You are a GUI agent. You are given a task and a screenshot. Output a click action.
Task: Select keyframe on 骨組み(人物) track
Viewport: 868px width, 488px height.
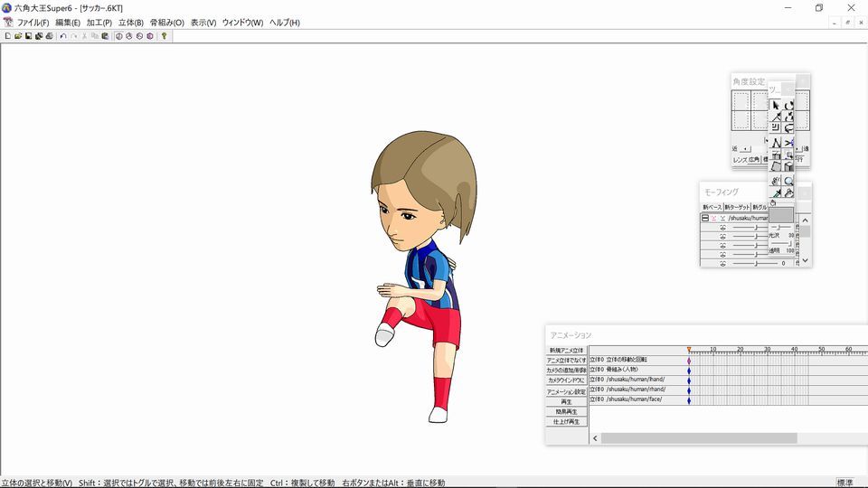(x=689, y=371)
